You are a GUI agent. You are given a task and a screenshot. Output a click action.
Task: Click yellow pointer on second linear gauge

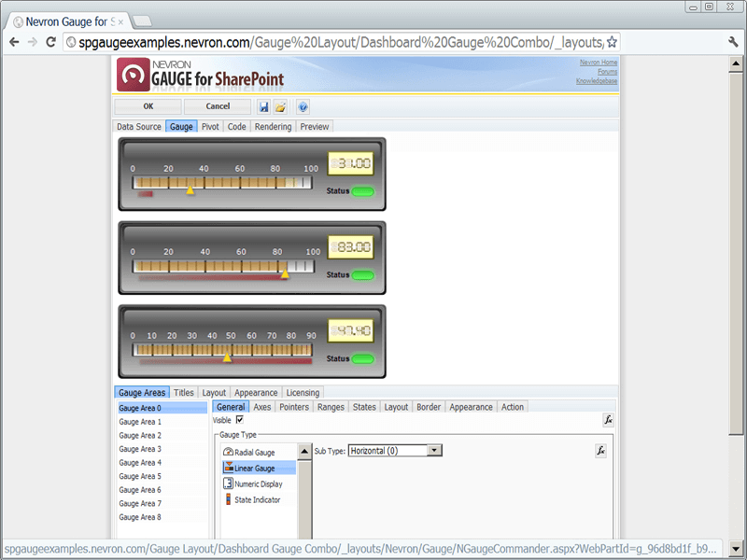(285, 273)
